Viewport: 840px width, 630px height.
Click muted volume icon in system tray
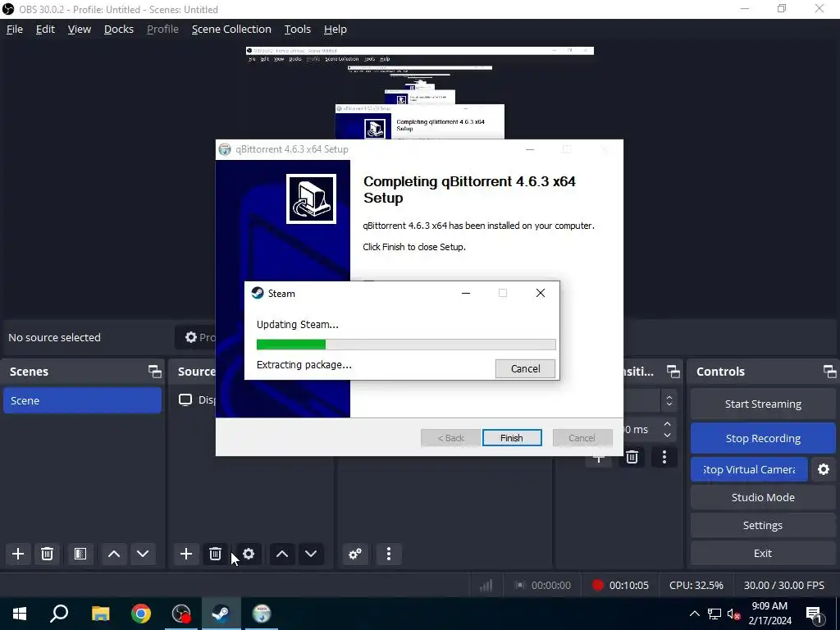[x=734, y=614]
